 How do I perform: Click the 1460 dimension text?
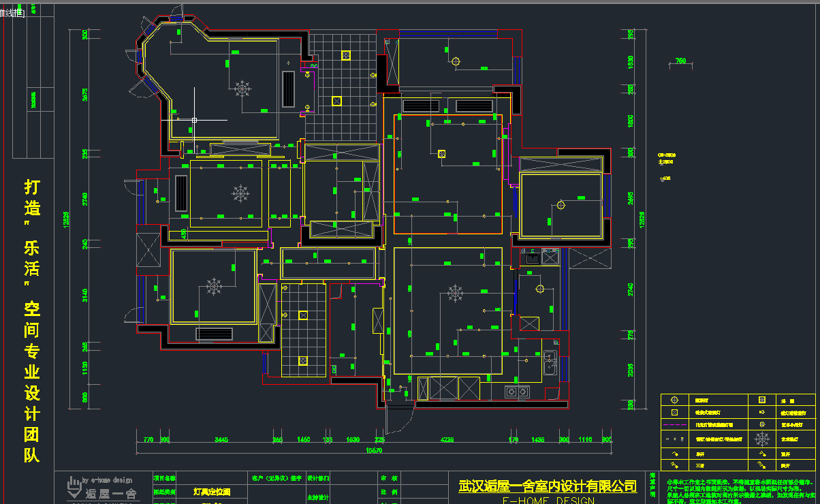coord(304,440)
